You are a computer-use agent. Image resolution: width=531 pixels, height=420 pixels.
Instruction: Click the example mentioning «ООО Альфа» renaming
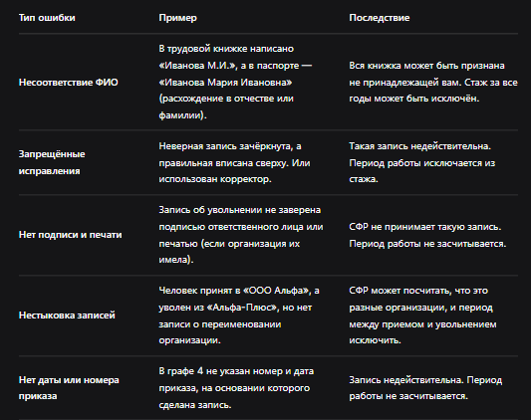(x=239, y=315)
